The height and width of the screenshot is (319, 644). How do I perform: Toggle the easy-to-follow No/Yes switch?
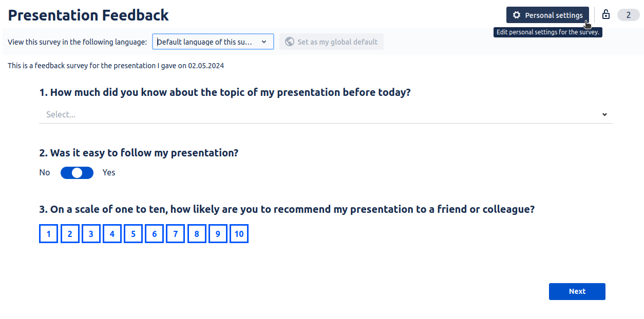point(77,173)
